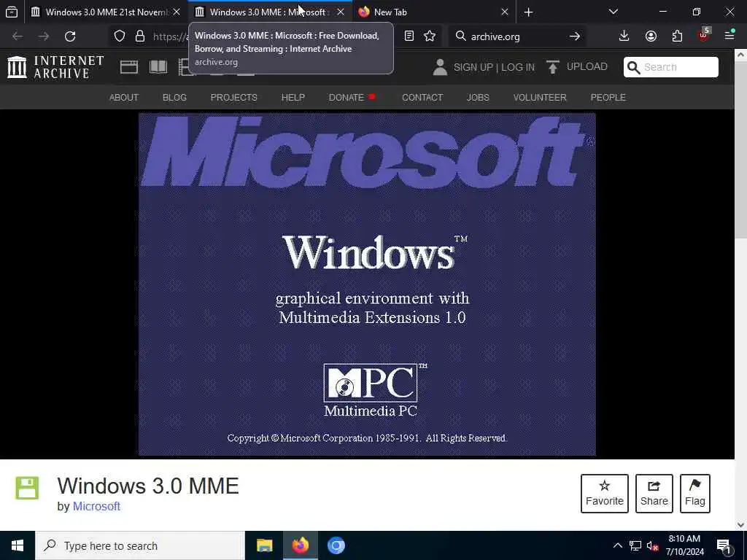The image size is (747, 560).
Task: Open the CONTACT menu item
Action: 422,97
